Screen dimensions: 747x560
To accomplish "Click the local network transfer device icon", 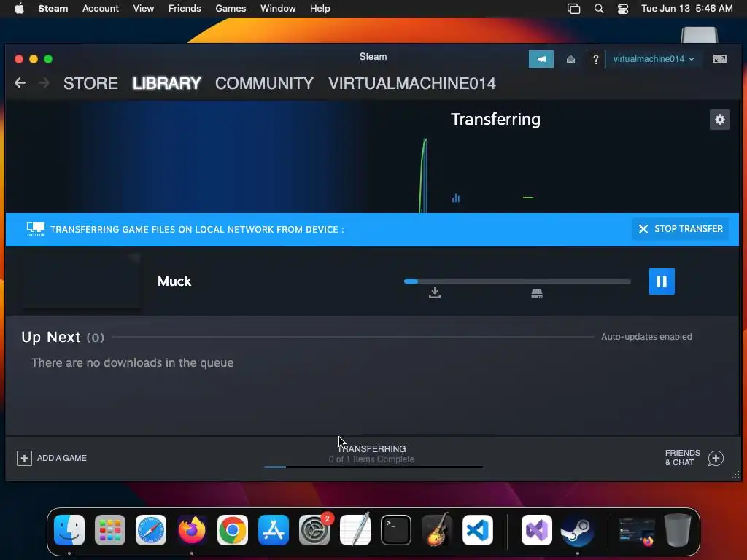I will click(x=36, y=229).
